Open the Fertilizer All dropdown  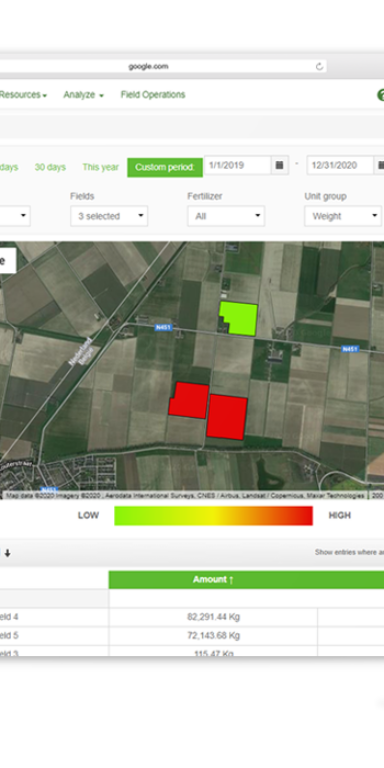click(x=226, y=216)
